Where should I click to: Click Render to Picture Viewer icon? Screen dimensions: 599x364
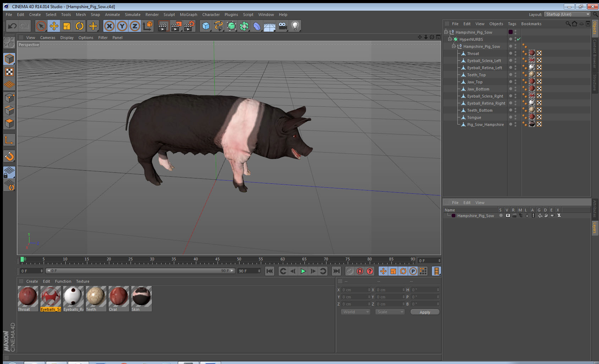pos(176,26)
